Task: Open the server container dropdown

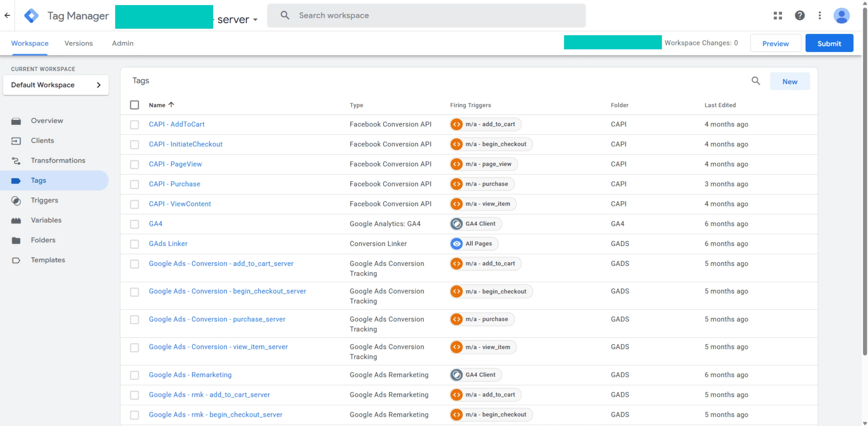Action: click(237, 19)
